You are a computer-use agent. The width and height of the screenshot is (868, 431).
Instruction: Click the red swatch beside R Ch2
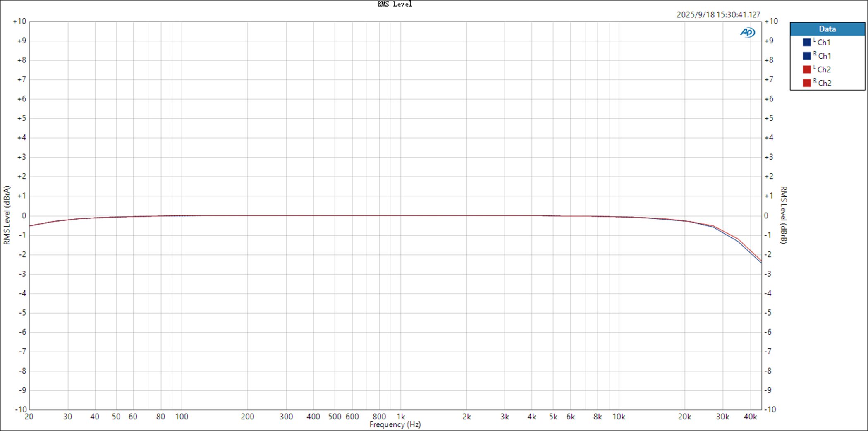pos(806,83)
